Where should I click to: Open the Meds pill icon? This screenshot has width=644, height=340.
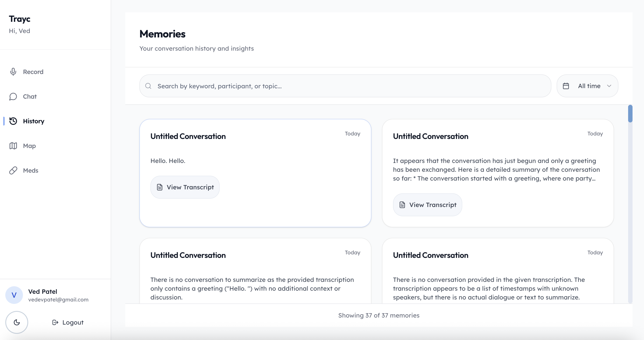click(x=13, y=170)
